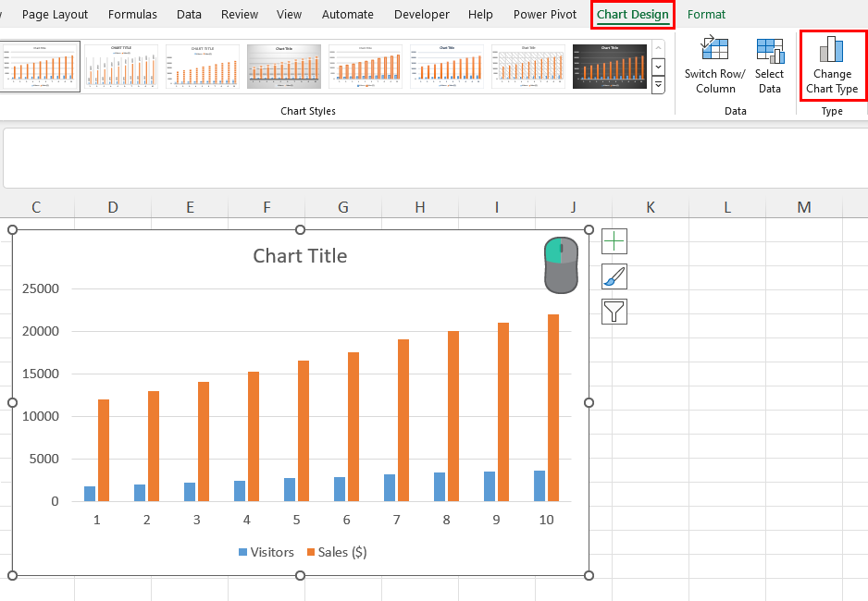Open the Formulas tab
The height and width of the screenshot is (601, 868).
click(x=132, y=15)
